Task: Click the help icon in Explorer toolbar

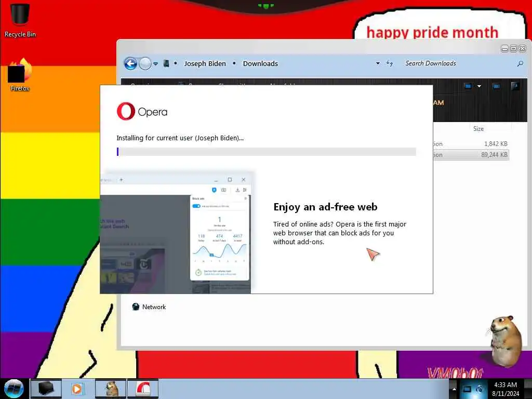Action: (x=515, y=86)
